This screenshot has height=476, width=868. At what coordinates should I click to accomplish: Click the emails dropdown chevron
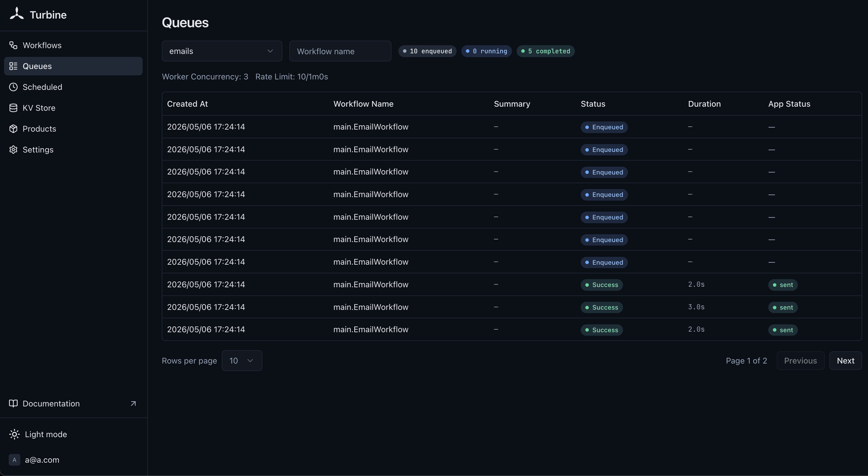[x=270, y=51]
